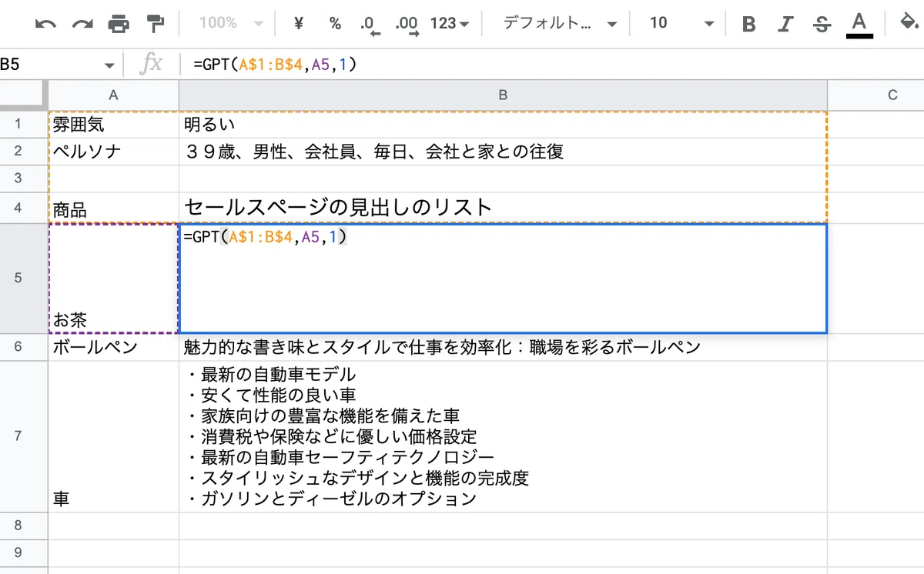Click the cell with ３９歳、男性、会社員 text
The image size is (924, 574).
(x=503, y=151)
